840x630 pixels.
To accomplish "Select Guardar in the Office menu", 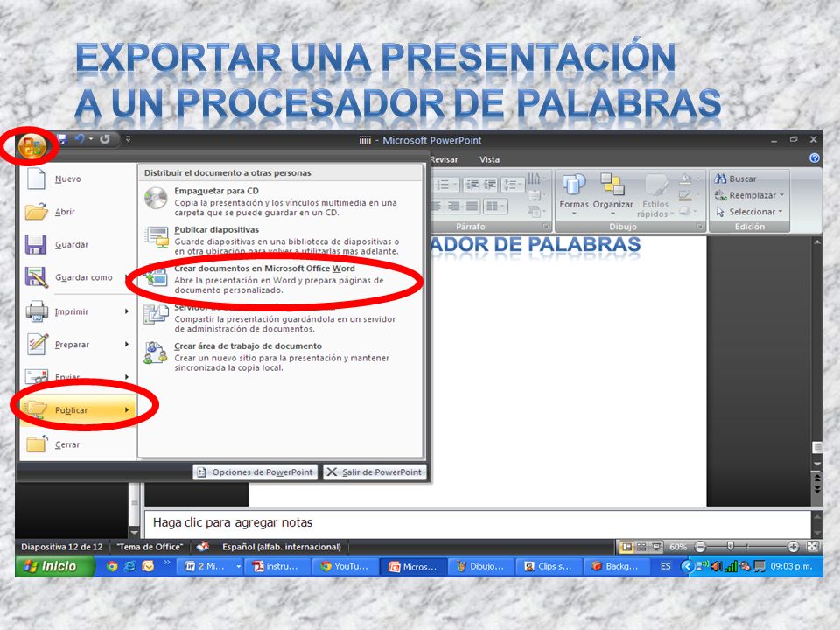I will click(x=78, y=245).
